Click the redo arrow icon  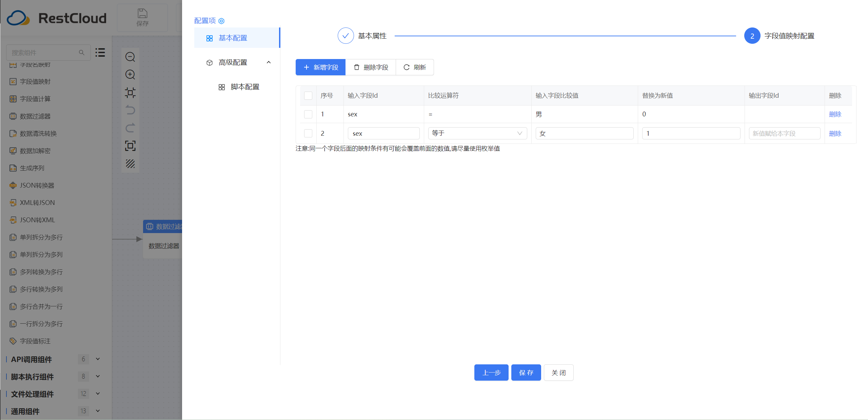coord(130,128)
